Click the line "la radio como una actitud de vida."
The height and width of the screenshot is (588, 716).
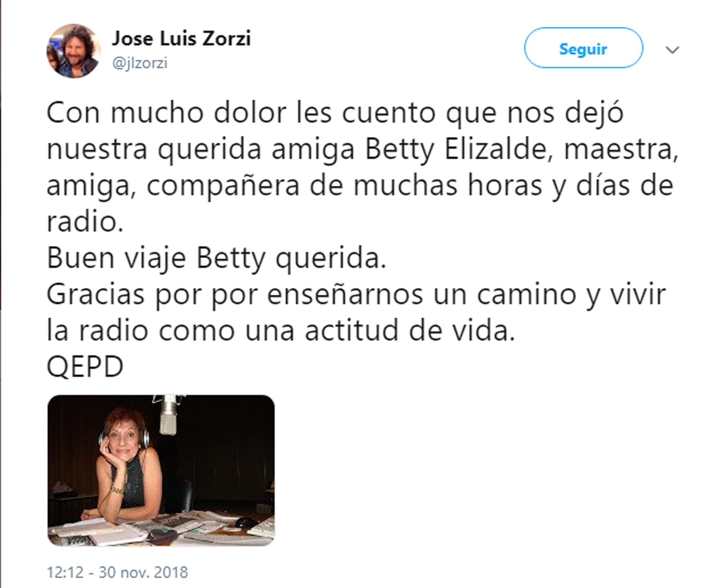click(281, 331)
